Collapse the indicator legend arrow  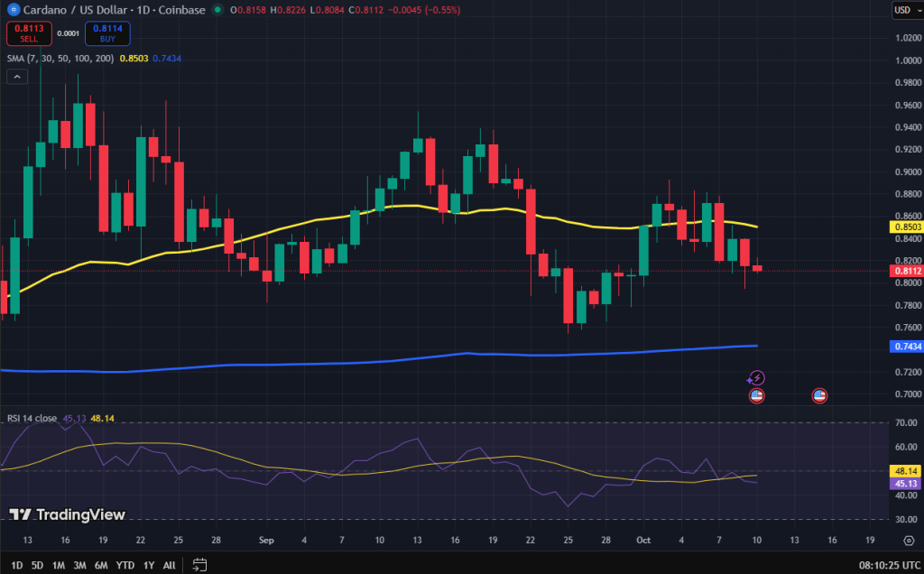17,77
